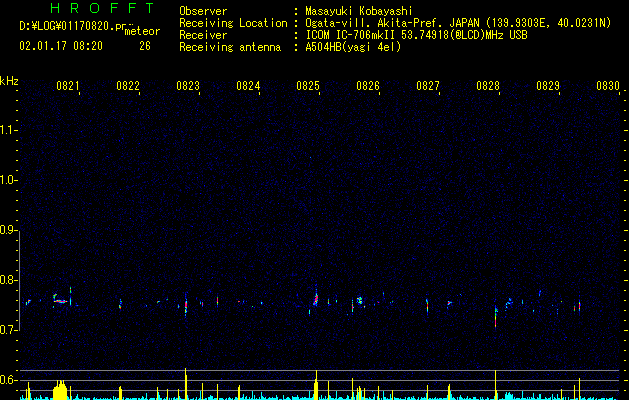Click the 0.6 kHz axis label
629x400 pixels.
[x=8, y=380]
